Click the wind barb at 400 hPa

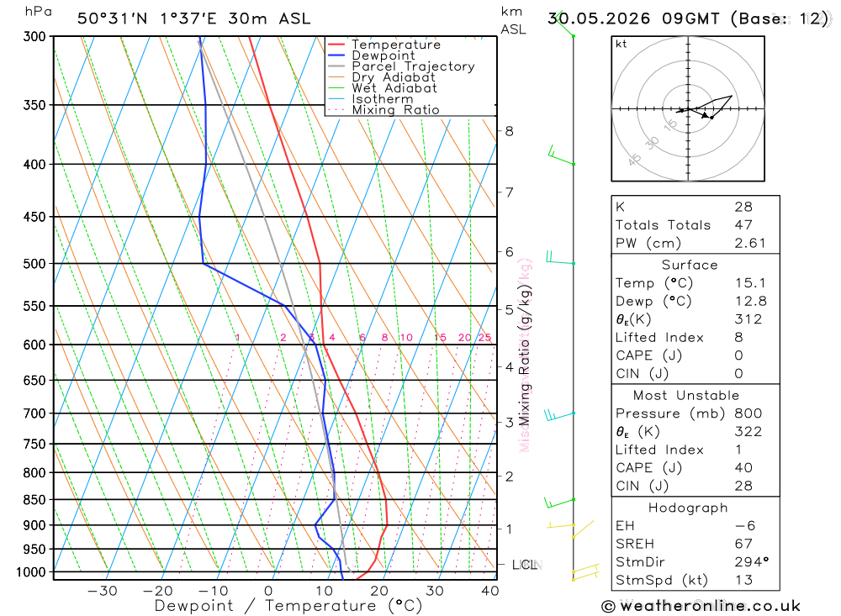click(x=561, y=155)
